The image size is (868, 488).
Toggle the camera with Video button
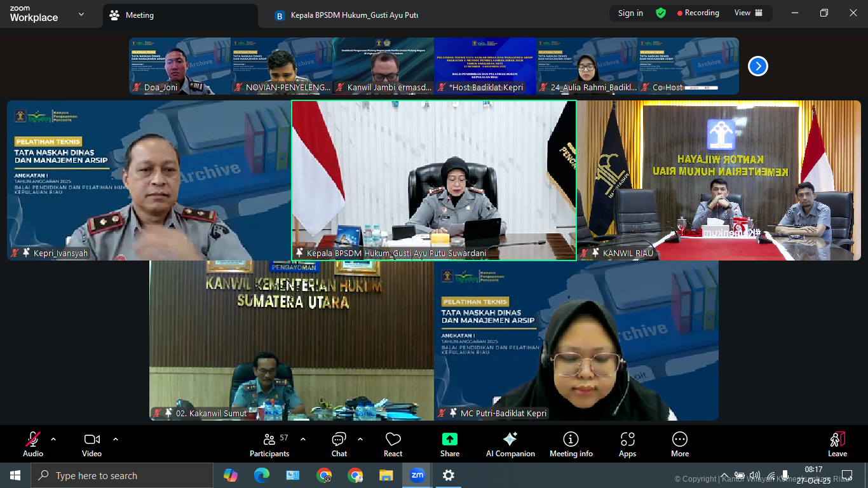[x=92, y=444]
